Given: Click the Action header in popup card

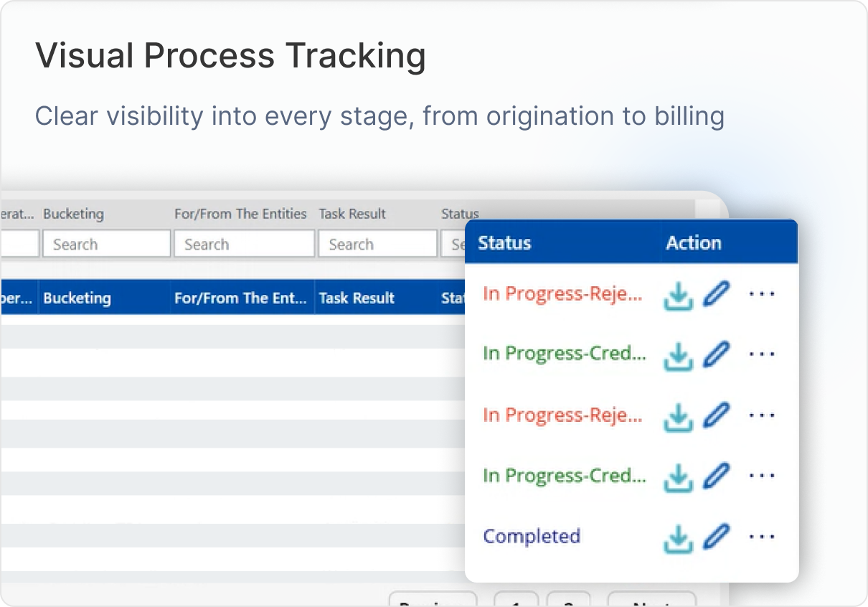Looking at the screenshot, I should (693, 243).
